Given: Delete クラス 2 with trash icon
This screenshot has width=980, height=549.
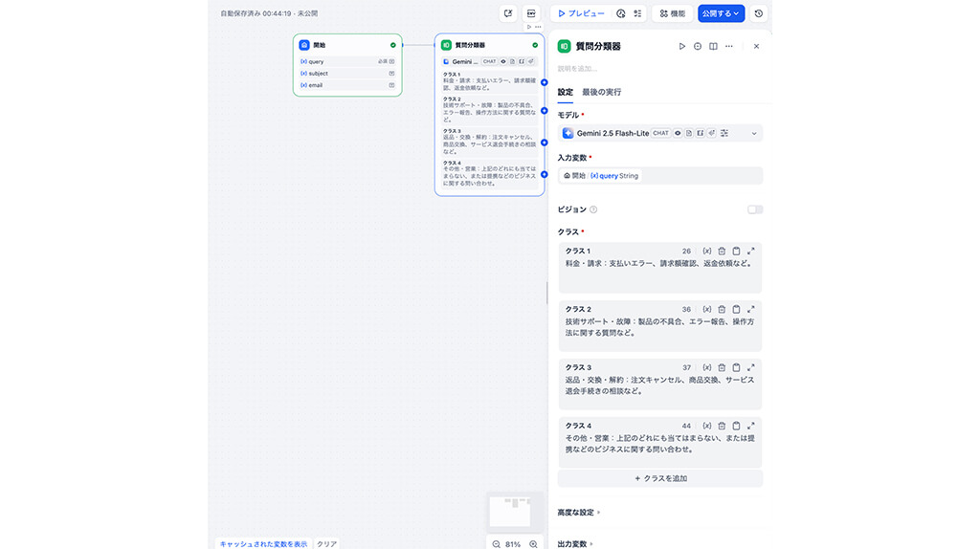Looking at the screenshot, I should click(x=722, y=309).
